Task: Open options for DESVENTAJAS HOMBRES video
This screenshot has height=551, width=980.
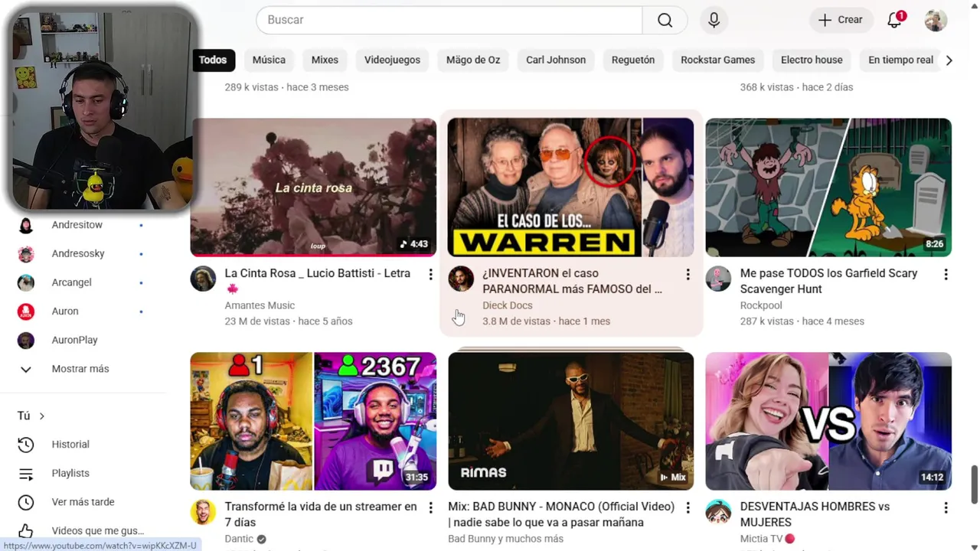Action: click(x=946, y=507)
